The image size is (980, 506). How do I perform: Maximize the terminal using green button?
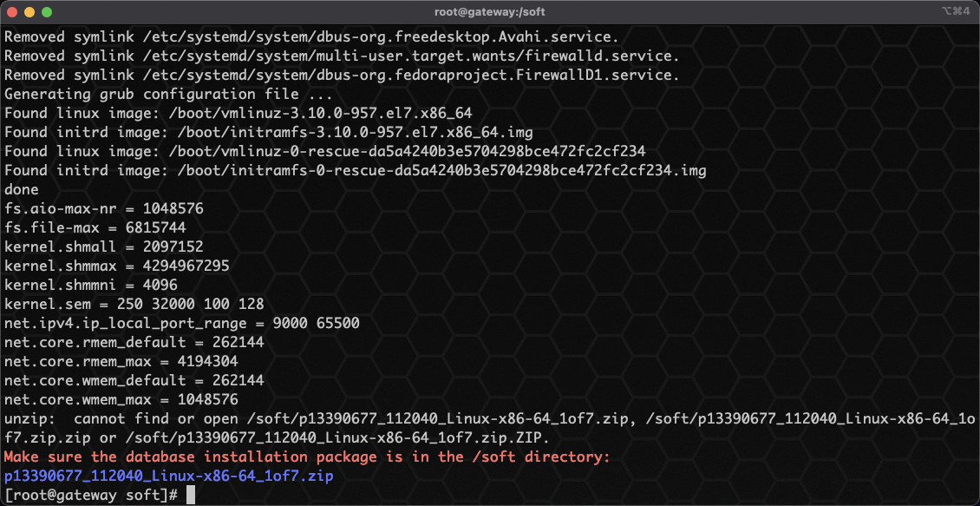(47, 12)
